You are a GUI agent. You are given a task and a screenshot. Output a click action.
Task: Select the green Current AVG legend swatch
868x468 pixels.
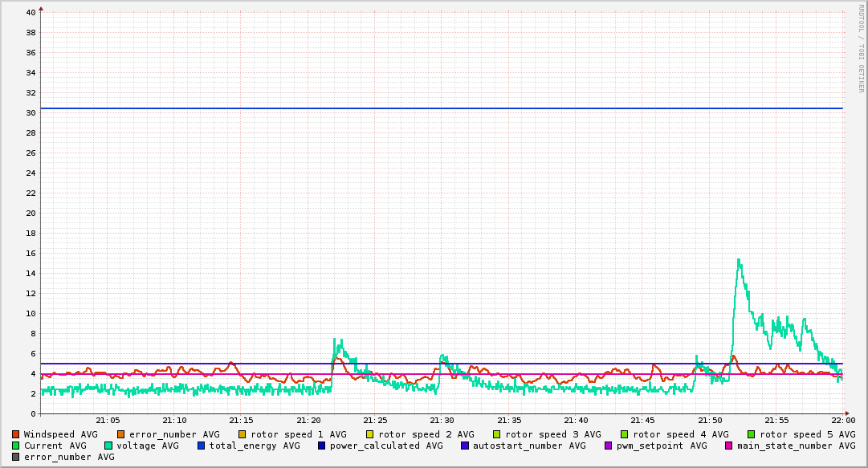pos(16,446)
